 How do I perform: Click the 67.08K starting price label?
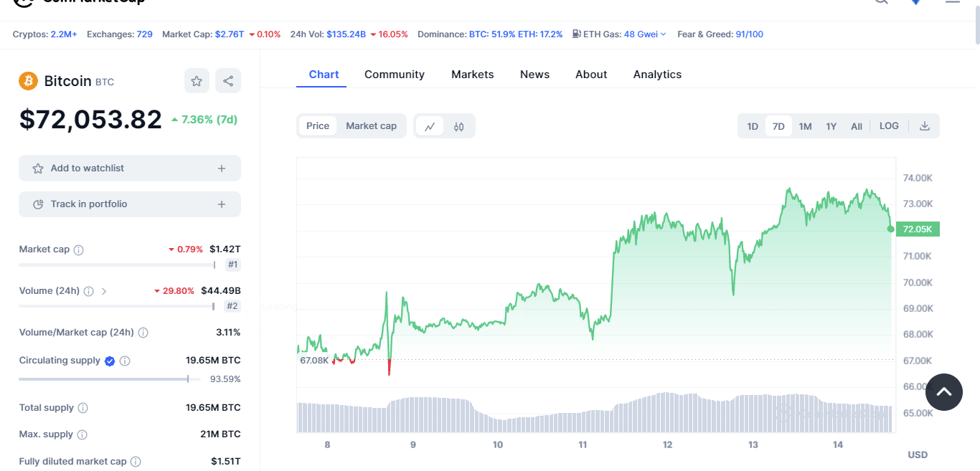click(x=314, y=360)
